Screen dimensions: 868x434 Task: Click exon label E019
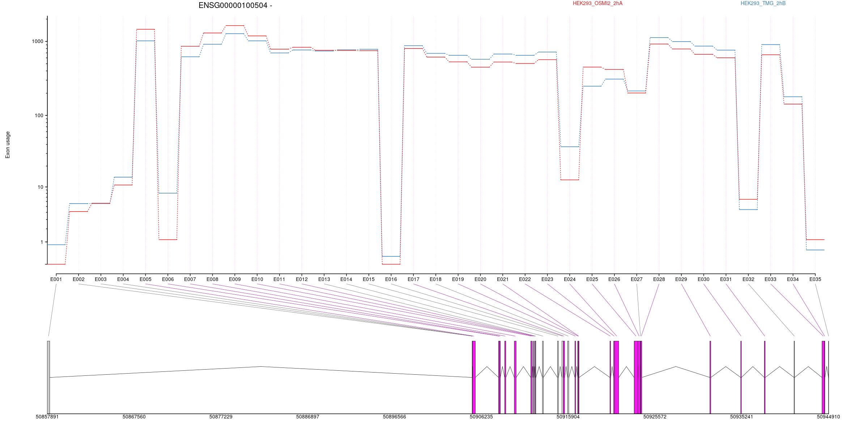[x=458, y=279]
